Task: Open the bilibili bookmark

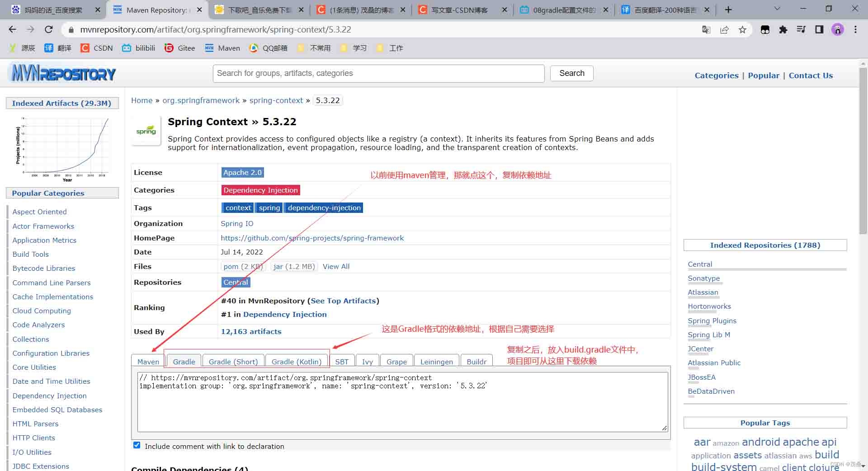Action: coord(139,48)
